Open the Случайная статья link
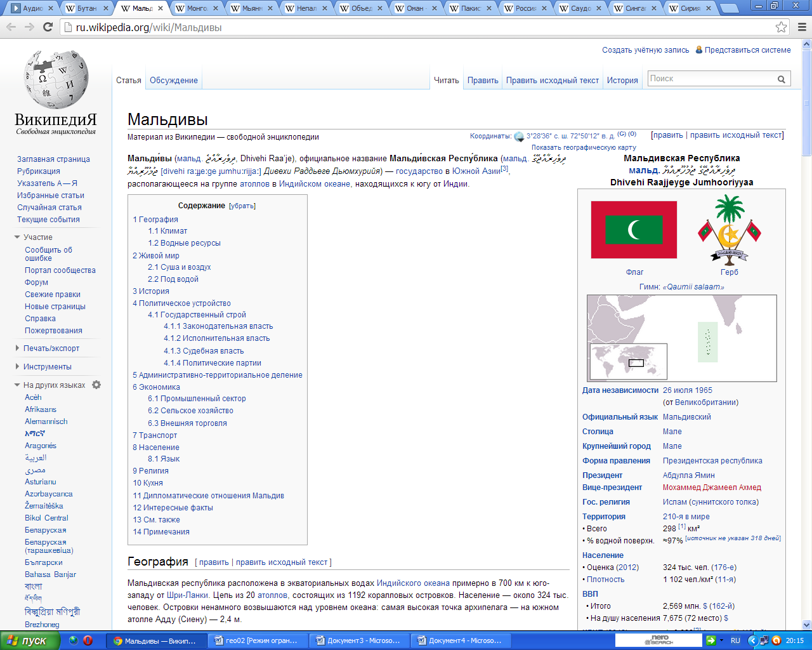This screenshot has height=650, width=812. coord(49,208)
